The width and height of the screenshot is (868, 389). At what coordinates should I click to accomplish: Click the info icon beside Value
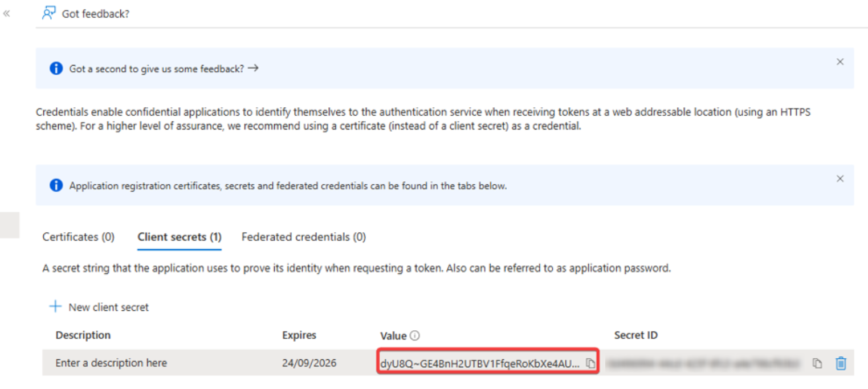click(x=415, y=335)
